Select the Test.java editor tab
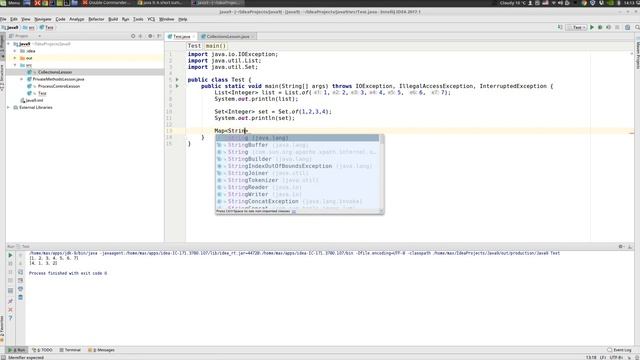The image size is (640, 360). [182, 36]
